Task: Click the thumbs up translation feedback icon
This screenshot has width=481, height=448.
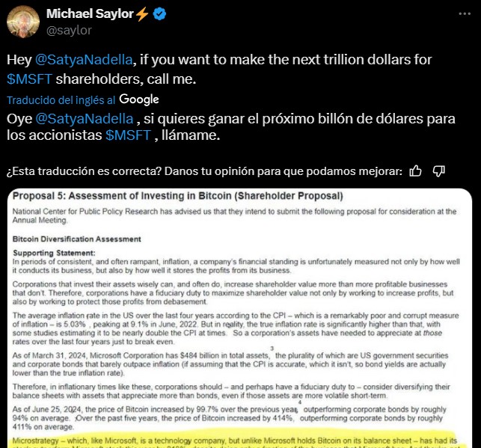Action: (416, 171)
